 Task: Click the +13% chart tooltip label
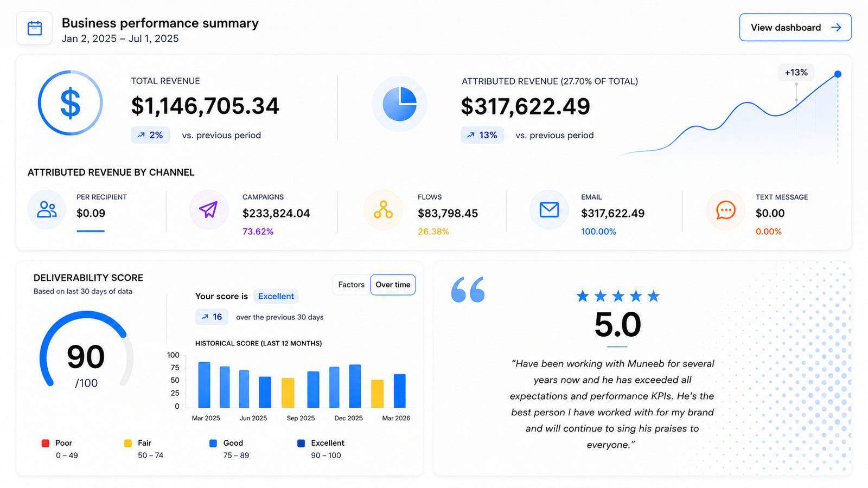click(x=796, y=73)
